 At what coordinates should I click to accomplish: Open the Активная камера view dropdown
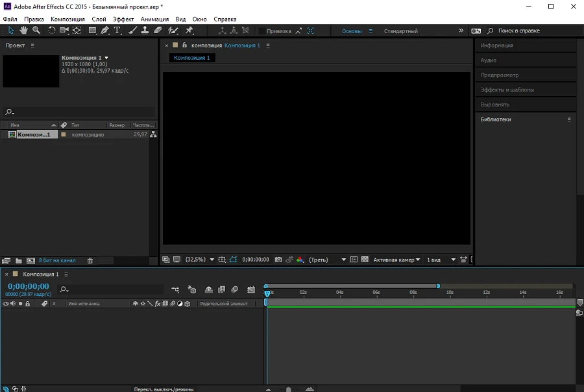396,260
